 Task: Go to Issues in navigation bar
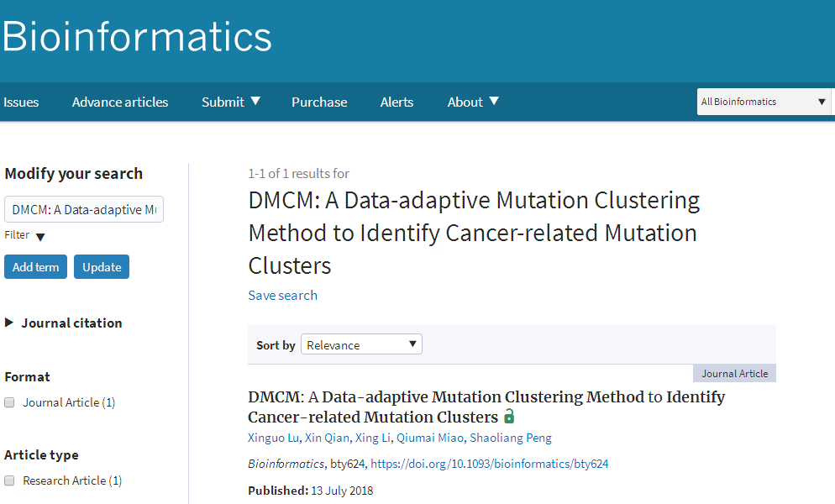[x=21, y=102]
